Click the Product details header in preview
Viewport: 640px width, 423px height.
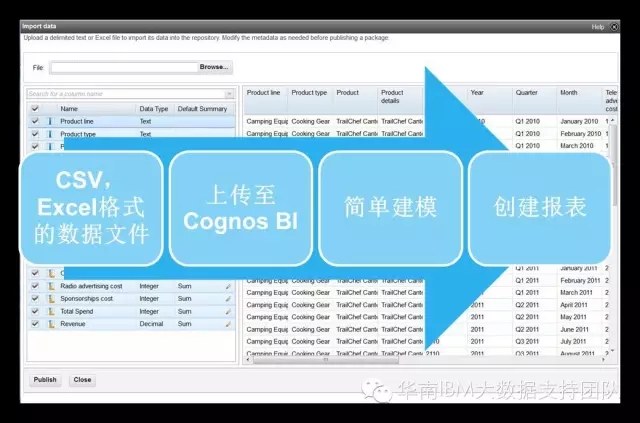392,97
